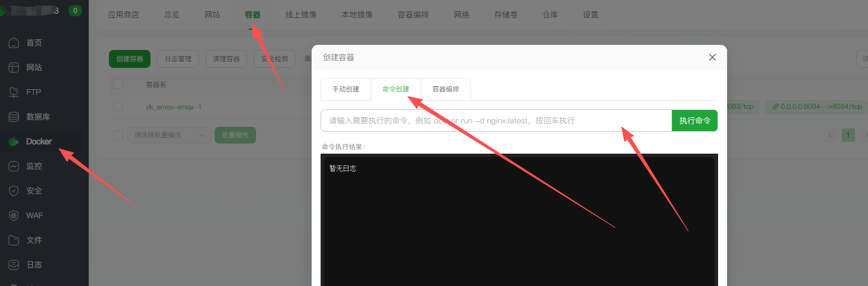Viewport: 868px width, 286px height.
Task: Open dk_emqx-emqx-1 container link
Action: (x=173, y=107)
